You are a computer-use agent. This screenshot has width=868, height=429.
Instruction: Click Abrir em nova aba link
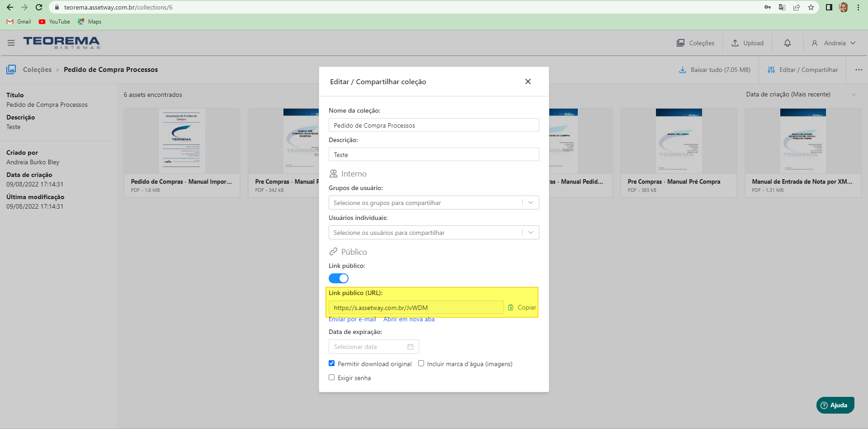click(409, 319)
